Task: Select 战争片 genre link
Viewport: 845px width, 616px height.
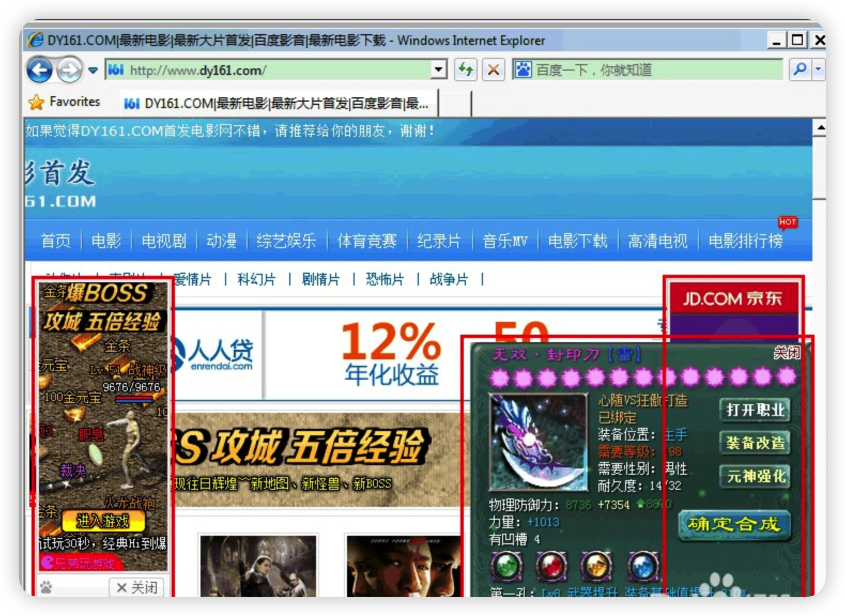Action: point(449,279)
